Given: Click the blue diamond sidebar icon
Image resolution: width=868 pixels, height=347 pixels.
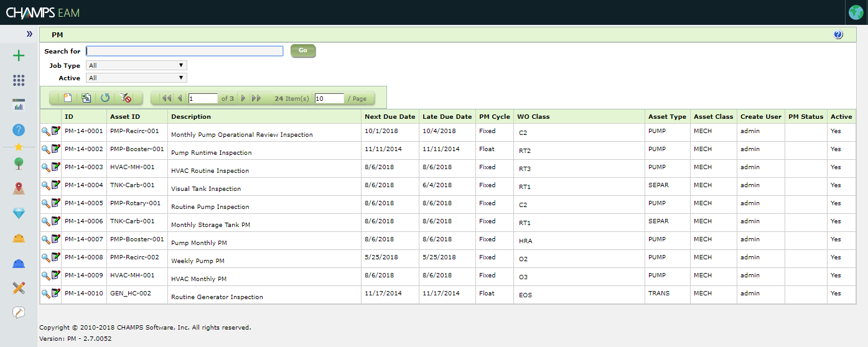Looking at the screenshot, I should [19, 213].
